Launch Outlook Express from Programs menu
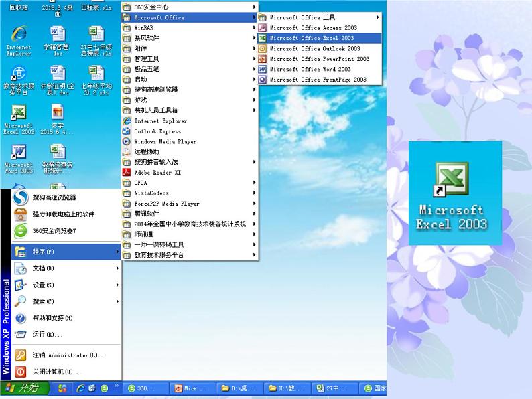Screen dimensions: 532x399 190,131
